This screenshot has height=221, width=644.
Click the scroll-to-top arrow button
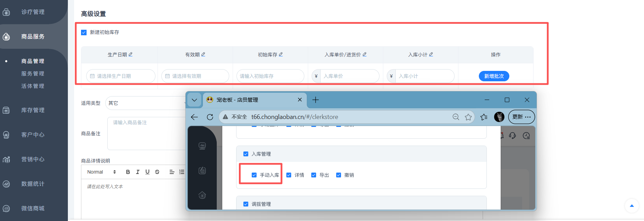pos(632,206)
